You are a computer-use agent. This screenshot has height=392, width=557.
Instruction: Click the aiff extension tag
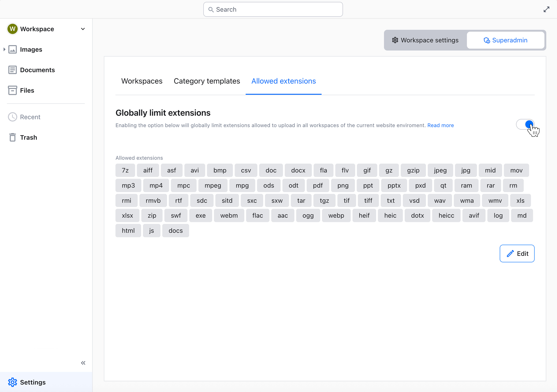click(x=148, y=170)
